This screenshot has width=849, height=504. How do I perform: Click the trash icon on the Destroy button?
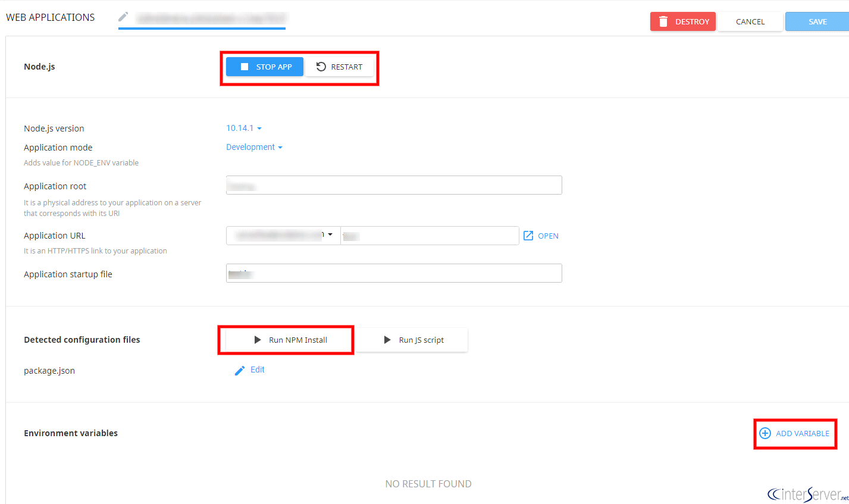coord(663,21)
